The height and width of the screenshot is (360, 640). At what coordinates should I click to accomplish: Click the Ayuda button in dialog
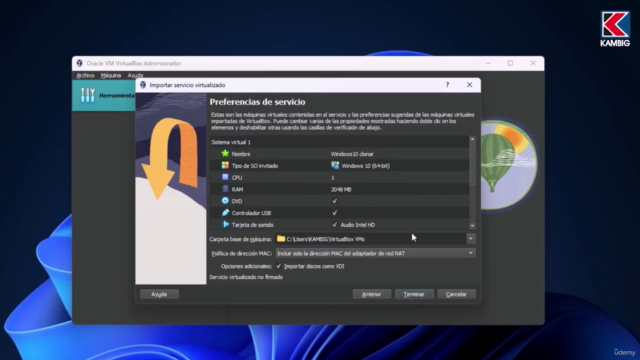coord(159,294)
